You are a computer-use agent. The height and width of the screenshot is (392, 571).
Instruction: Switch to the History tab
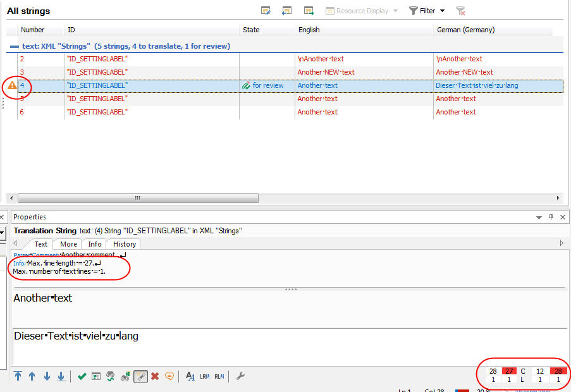click(124, 244)
